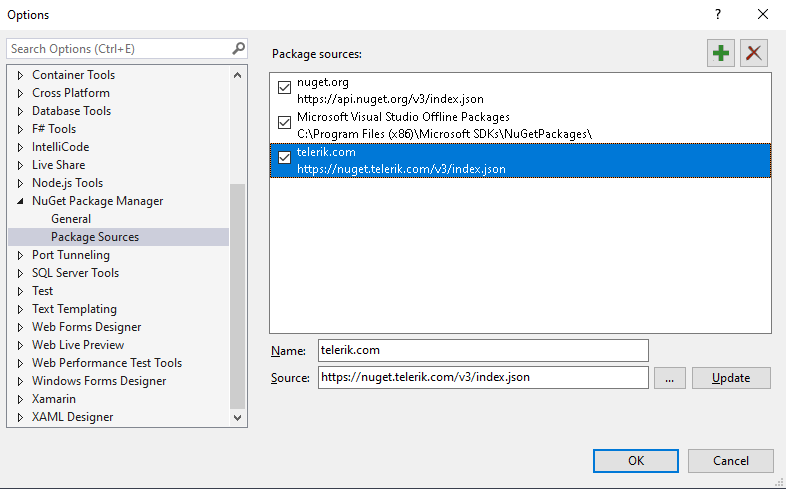
Task: Expand the SQL Server Tools node
Action: point(19,273)
